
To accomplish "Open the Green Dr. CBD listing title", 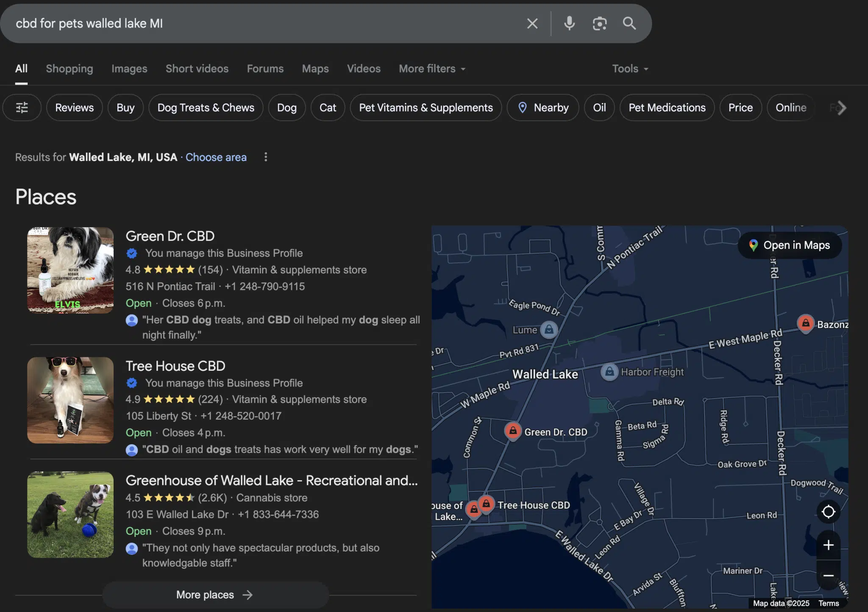I will [170, 236].
